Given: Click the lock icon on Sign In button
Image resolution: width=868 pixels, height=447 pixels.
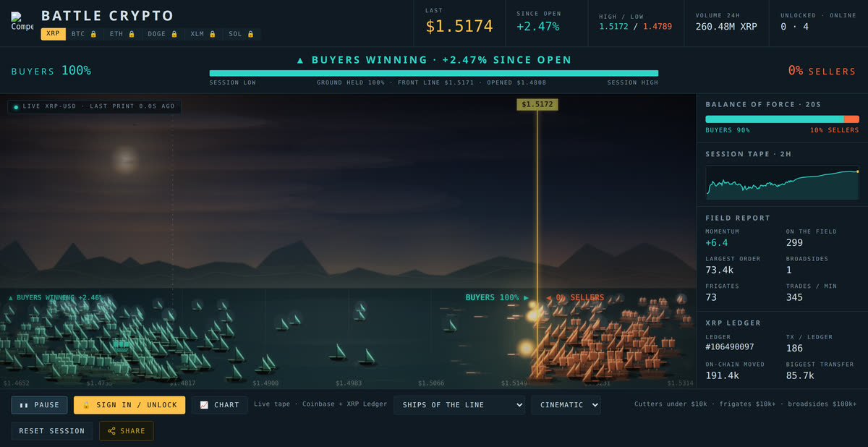Looking at the screenshot, I should [x=86, y=405].
